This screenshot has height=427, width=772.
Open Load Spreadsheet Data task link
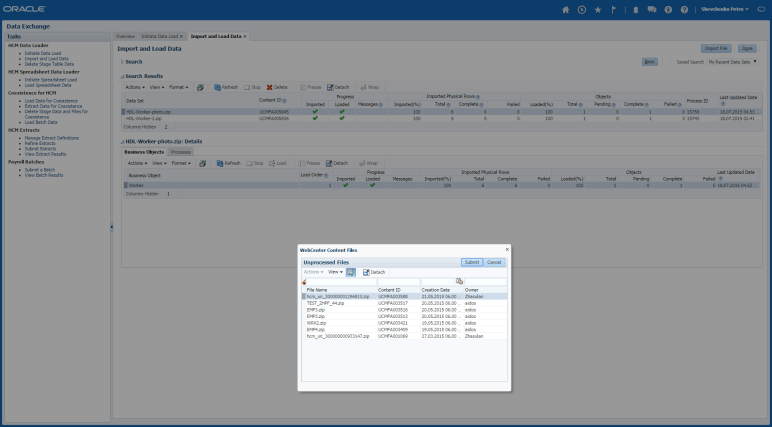48,85
